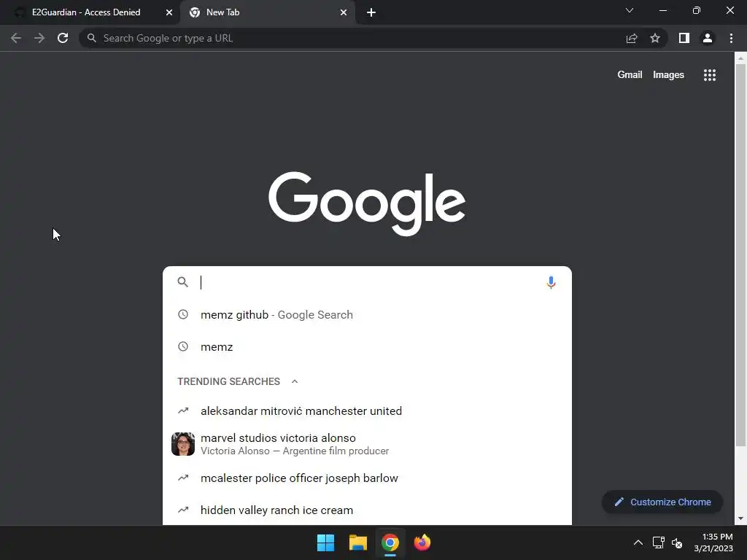Screen dimensions: 747x560
Task: Click the Customize Chrome button
Action: click(662, 502)
